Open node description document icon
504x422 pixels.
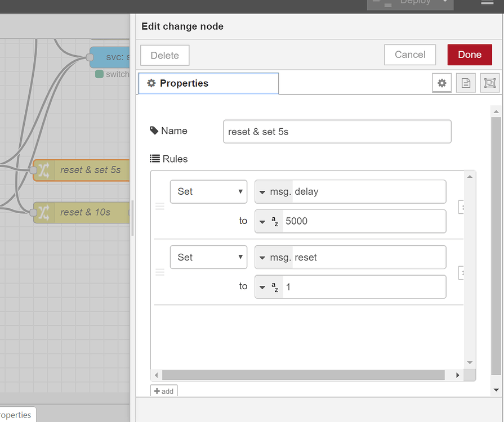coord(466,83)
